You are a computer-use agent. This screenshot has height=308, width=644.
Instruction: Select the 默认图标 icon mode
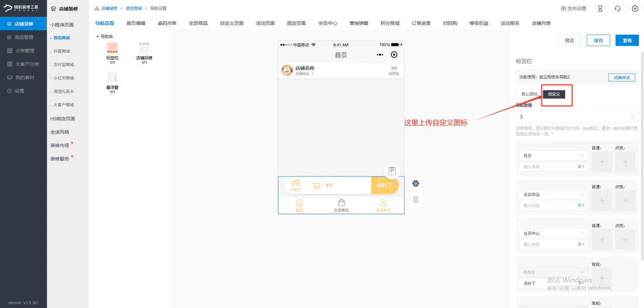point(529,94)
